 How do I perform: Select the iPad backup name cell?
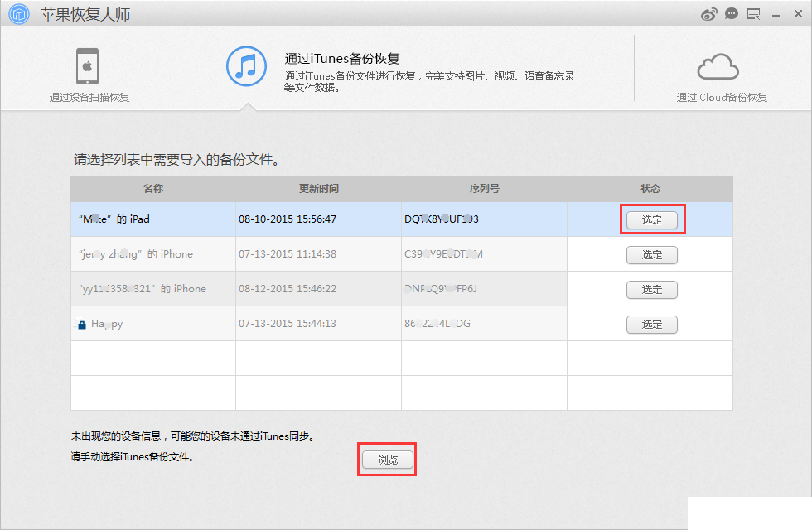click(153, 219)
